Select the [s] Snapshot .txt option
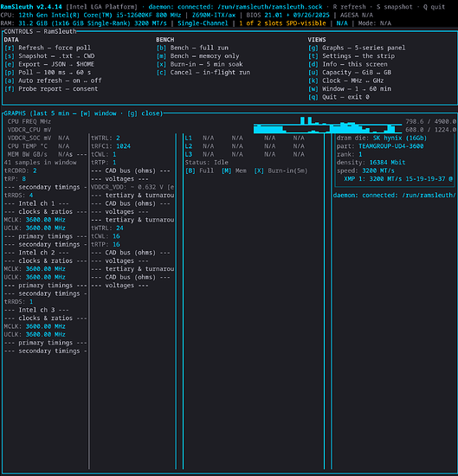This screenshot has height=476, width=458. click(49, 56)
